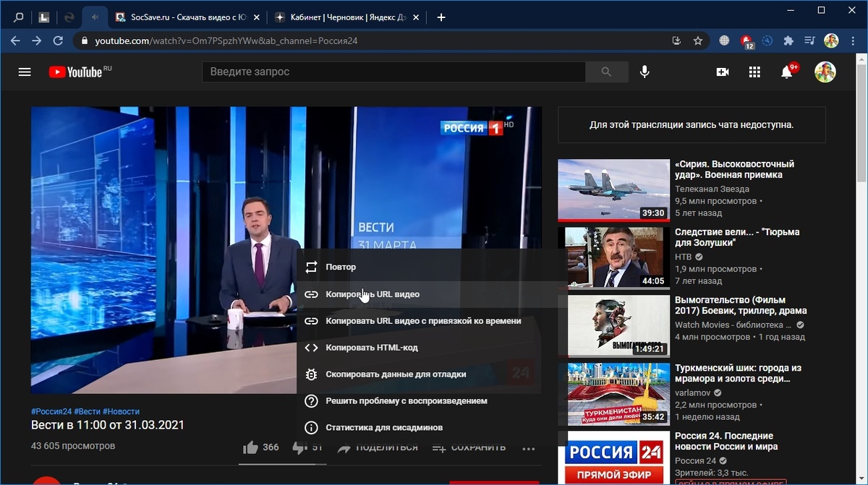Open the create video camera icon
This screenshot has width=868, height=485.
[x=722, y=72]
